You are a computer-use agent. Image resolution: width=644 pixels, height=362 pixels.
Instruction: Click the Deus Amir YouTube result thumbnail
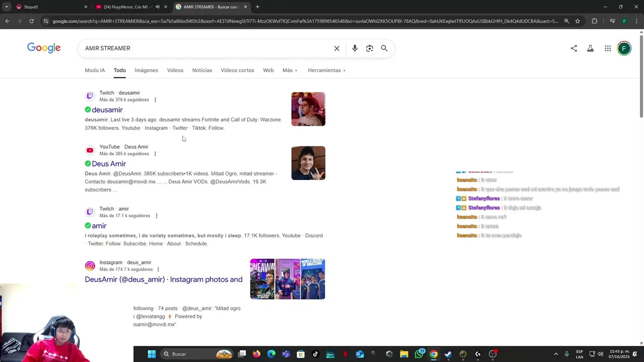(x=308, y=163)
